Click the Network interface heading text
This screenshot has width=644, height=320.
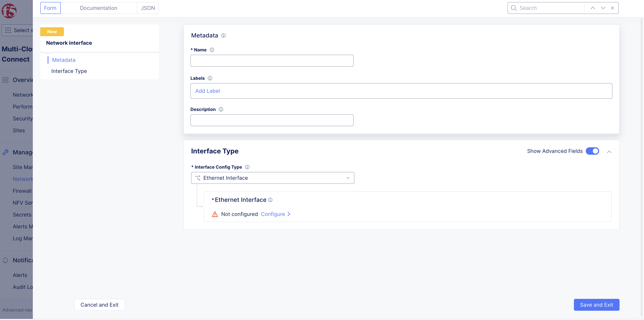[69, 43]
